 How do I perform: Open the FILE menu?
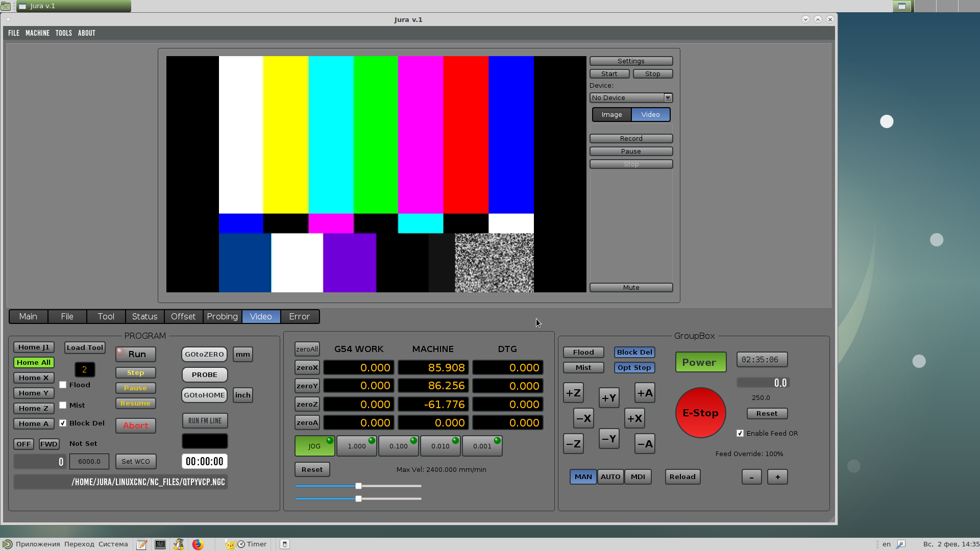click(14, 33)
